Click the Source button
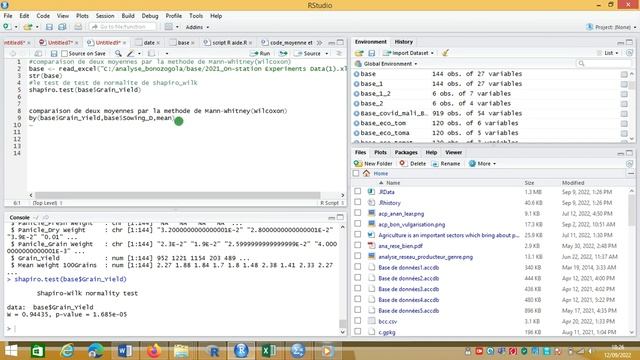Viewport: 640px width, 360px height. coord(308,53)
